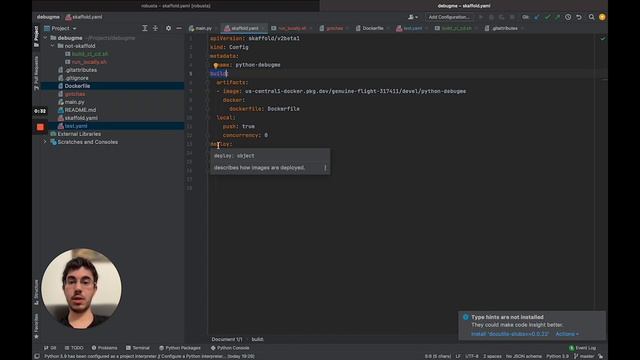Click the green inspection checkmark in editor corner

pos(602,38)
